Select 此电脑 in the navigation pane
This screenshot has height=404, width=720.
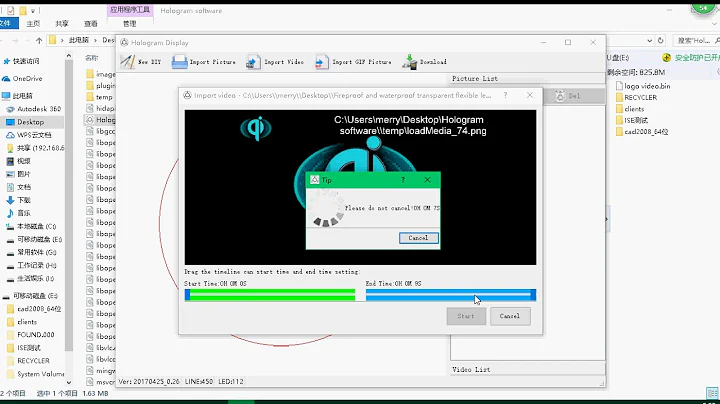tap(22, 96)
